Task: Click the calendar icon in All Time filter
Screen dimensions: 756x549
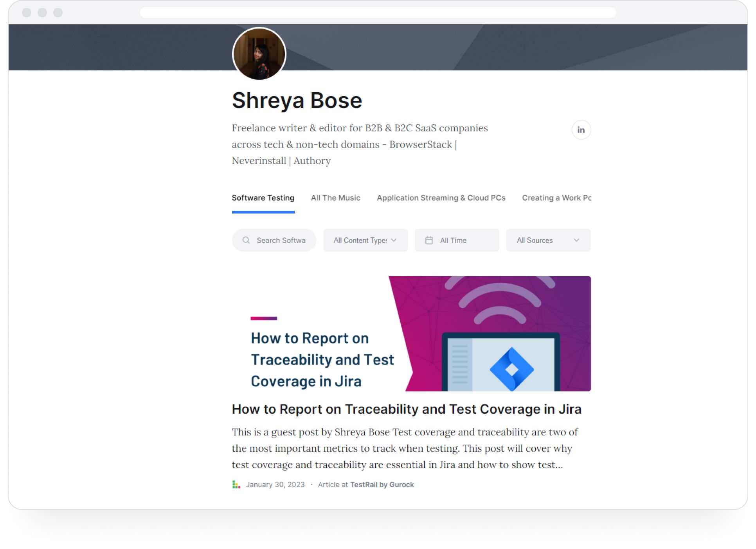Action: [429, 240]
